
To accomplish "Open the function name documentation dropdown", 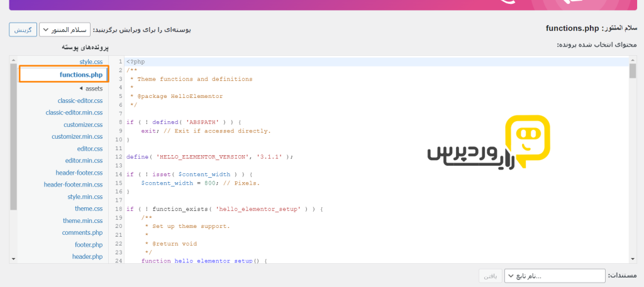I will [x=555, y=276].
